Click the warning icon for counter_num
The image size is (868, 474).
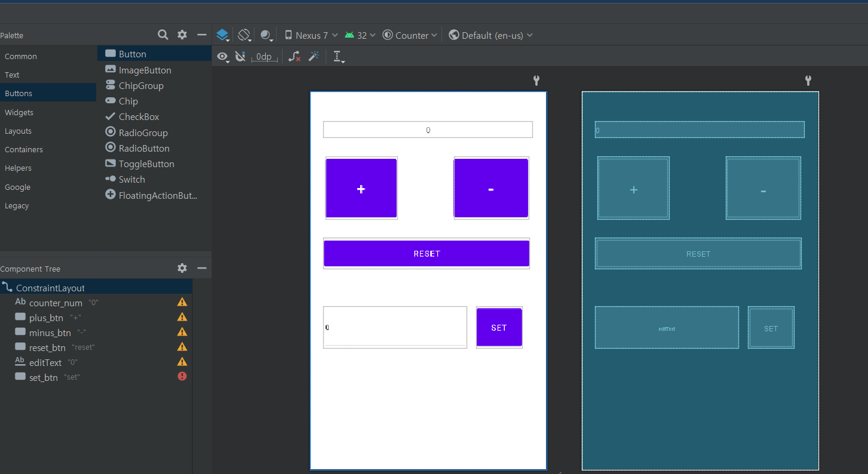[x=182, y=302]
